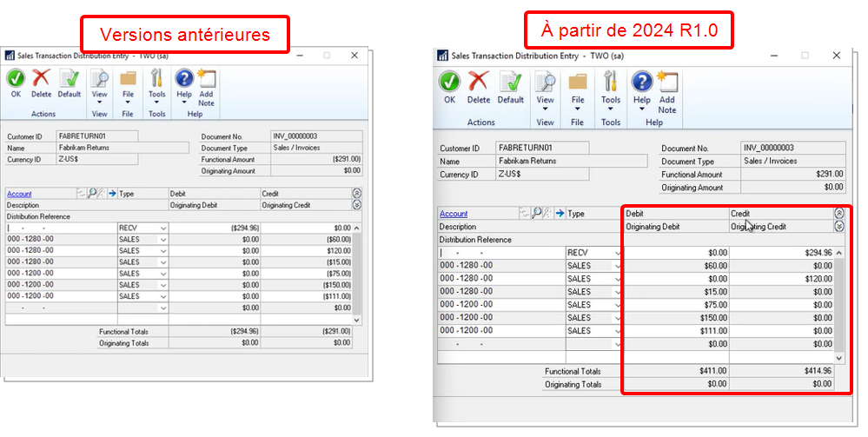
Task: Click Functional Amount $291.00 in 2024 R1.0 window
Action: [x=792, y=174]
